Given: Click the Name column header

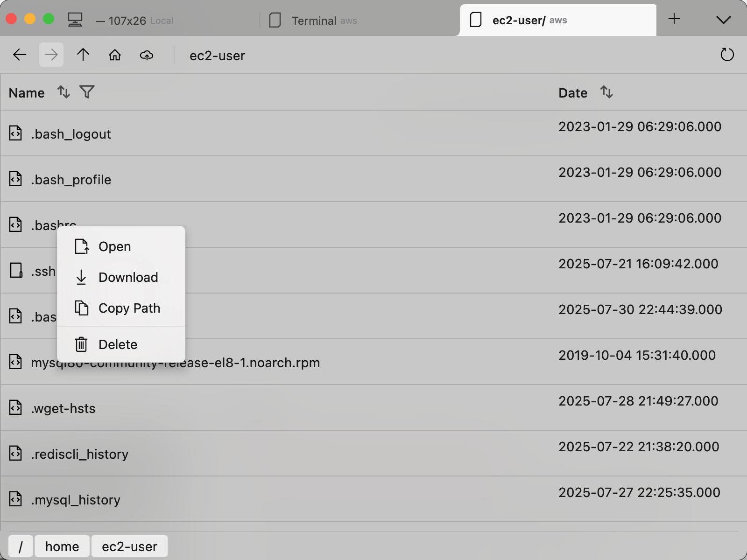Looking at the screenshot, I should [27, 93].
